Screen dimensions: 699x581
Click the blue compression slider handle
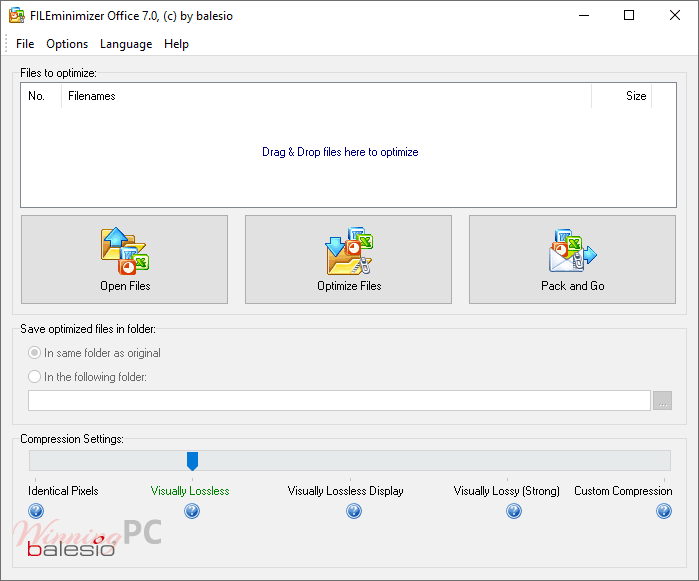point(192,461)
